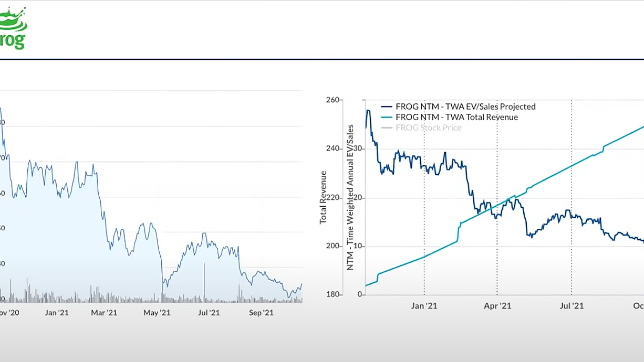Click the 'Jul '21' label on the right chart
This screenshot has height=362, width=644.
pos(572,306)
